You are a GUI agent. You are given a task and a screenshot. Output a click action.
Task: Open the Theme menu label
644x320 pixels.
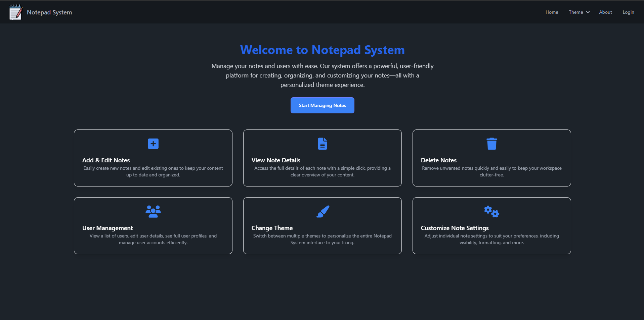click(x=576, y=12)
